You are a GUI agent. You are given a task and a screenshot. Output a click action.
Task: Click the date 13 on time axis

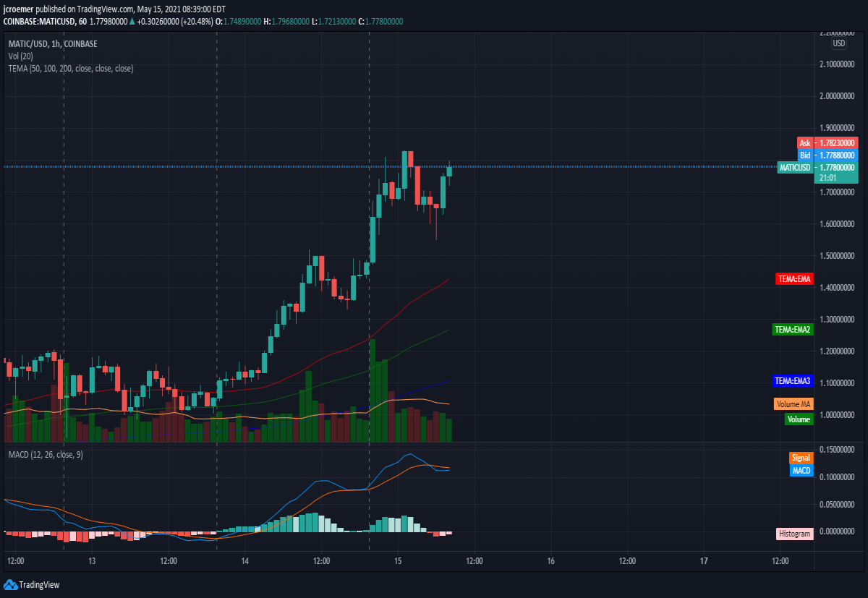click(x=92, y=560)
